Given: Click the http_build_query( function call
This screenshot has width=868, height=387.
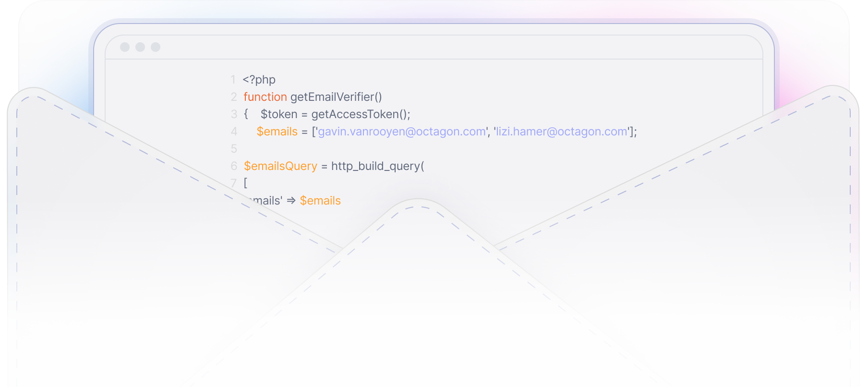Looking at the screenshot, I should pos(378,166).
